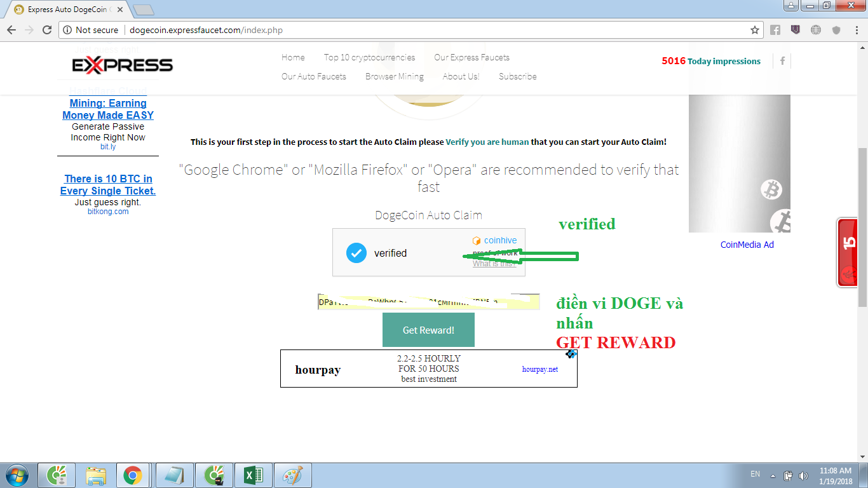The image size is (868, 488).
Task: Open the Subscribe menu item
Action: 517,76
